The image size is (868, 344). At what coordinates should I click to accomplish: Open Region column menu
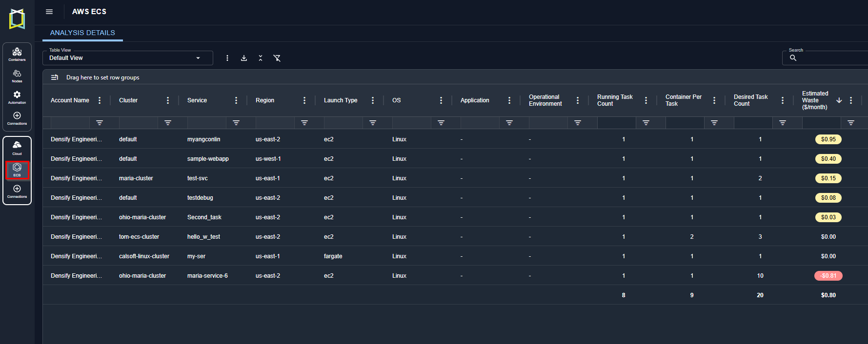pos(304,100)
